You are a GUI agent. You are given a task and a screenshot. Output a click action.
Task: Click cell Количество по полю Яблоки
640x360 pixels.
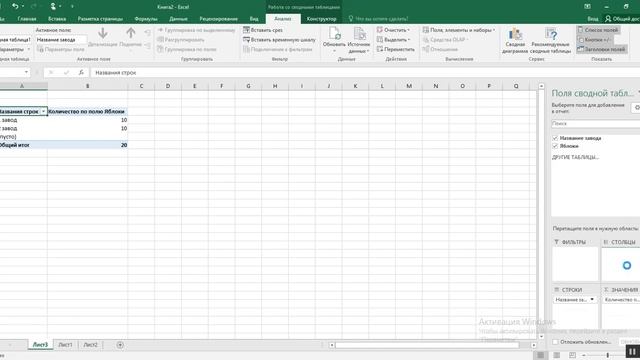[x=87, y=111]
